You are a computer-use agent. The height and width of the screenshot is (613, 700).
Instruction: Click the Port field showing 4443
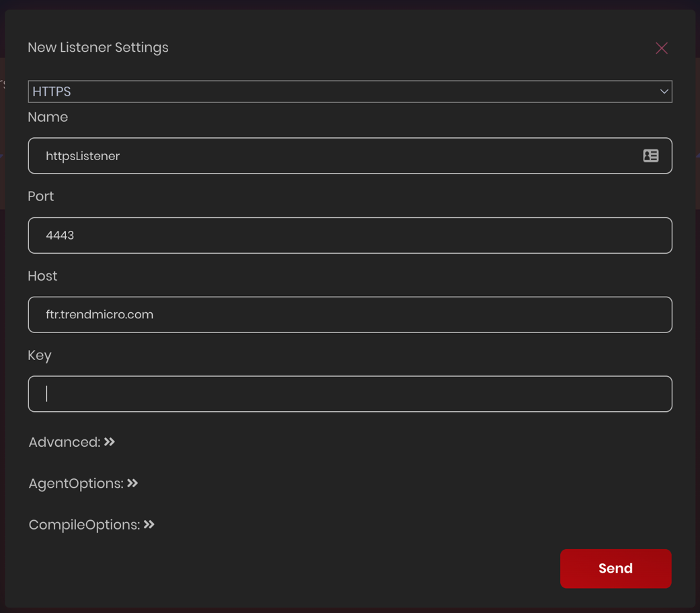(x=350, y=236)
